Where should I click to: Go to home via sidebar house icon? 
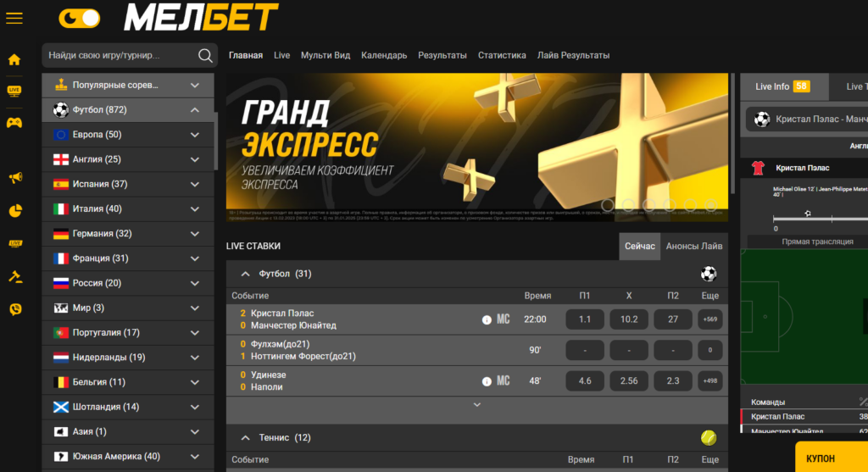[14, 59]
